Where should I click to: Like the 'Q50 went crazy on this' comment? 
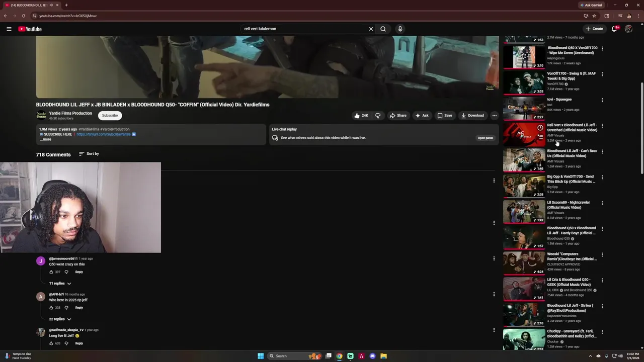pos(51,272)
